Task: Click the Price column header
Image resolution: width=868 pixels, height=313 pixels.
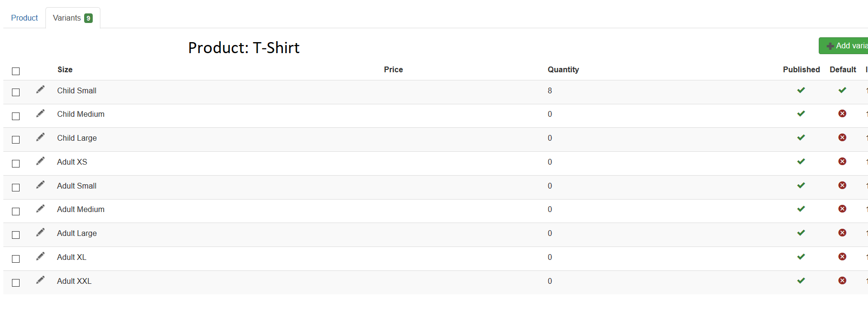Action: click(393, 69)
